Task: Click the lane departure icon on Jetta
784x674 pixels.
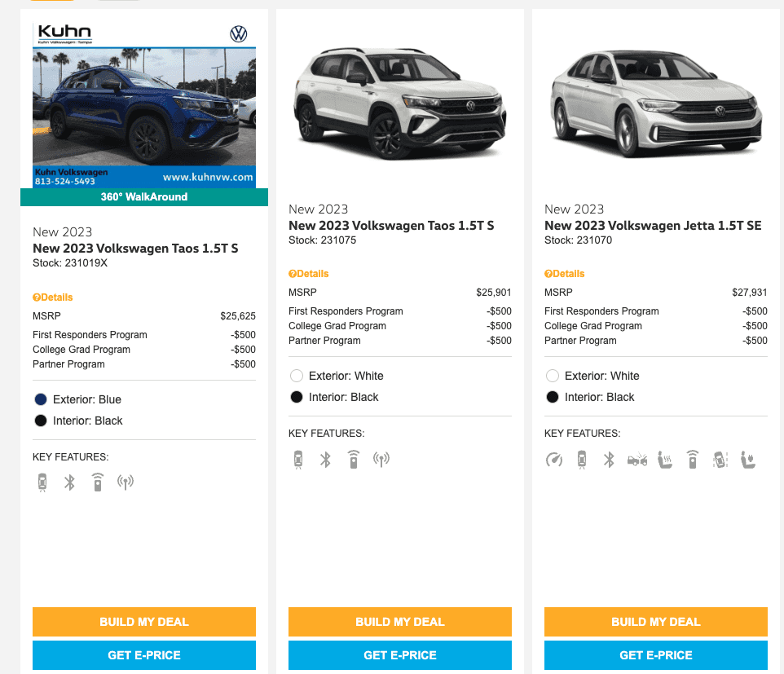Action: click(x=720, y=460)
